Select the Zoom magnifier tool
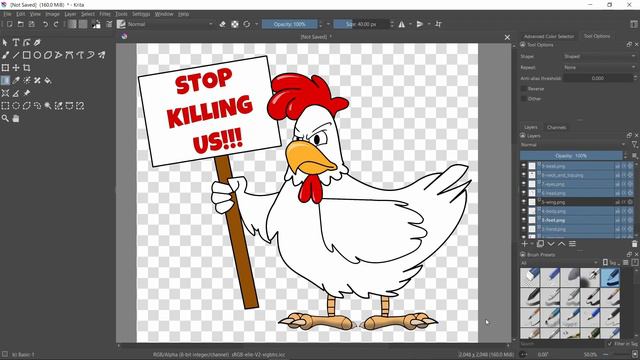640x360 pixels. 5,118
